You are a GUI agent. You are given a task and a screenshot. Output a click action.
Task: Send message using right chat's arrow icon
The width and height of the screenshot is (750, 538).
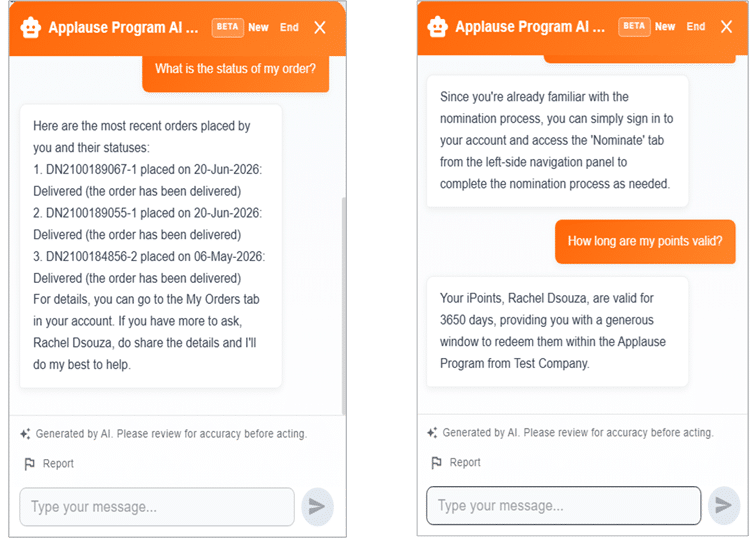click(x=724, y=505)
